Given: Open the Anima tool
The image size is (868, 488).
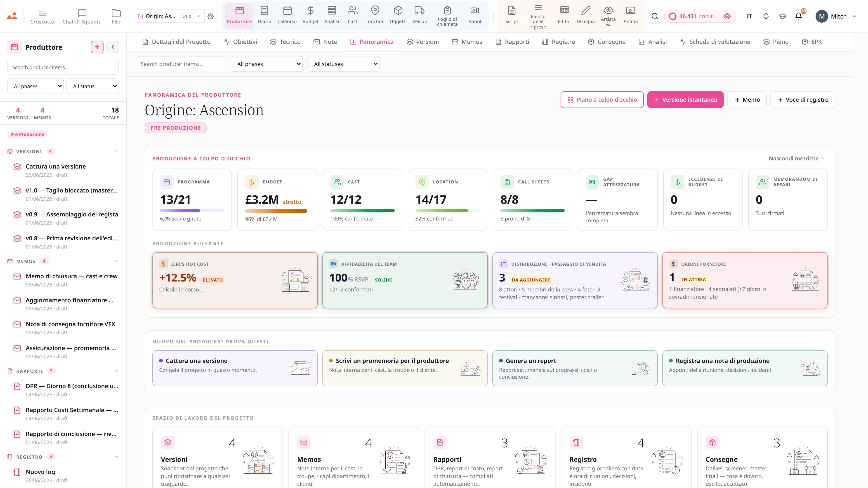Looking at the screenshot, I should [x=630, y=16].
